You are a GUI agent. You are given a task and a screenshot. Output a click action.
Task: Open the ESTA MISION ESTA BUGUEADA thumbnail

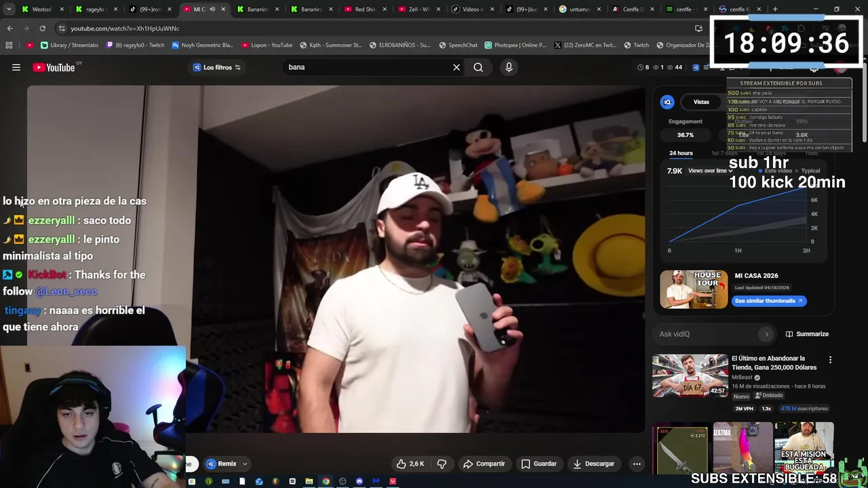click(804, 449)
